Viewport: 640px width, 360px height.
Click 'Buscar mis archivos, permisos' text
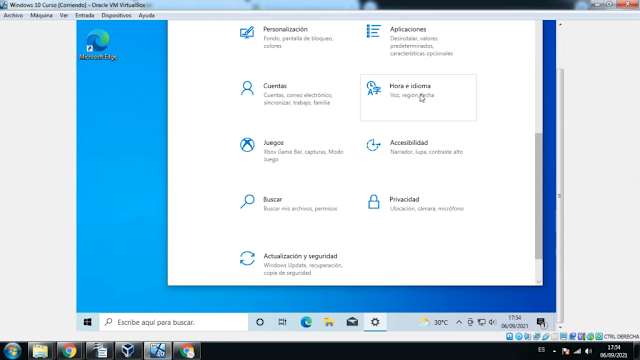[300, 209]
